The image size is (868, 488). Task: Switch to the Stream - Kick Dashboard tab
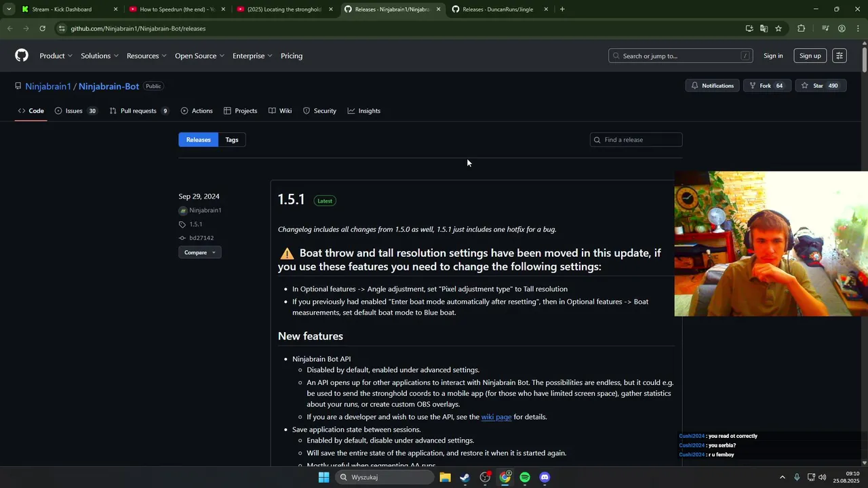point(68,9)
